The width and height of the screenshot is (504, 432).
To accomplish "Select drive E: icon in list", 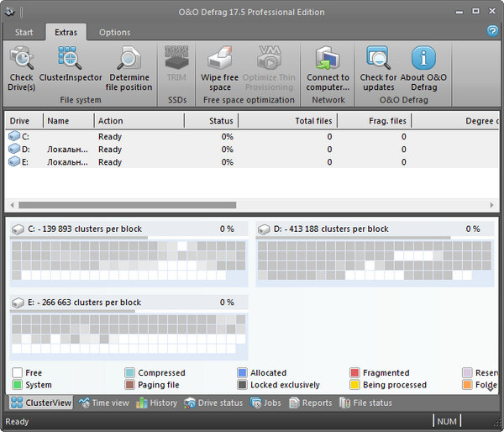I will click(x=13, y=161).
